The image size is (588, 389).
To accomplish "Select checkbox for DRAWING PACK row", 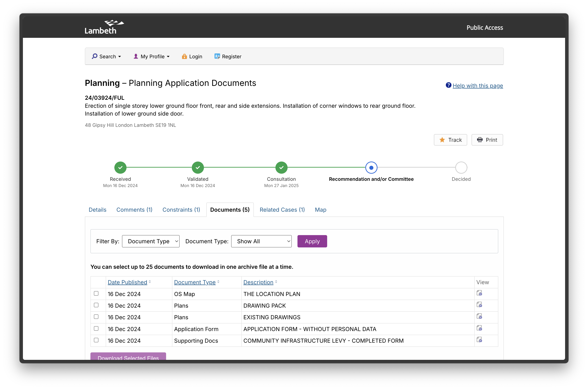I will 96,305.
